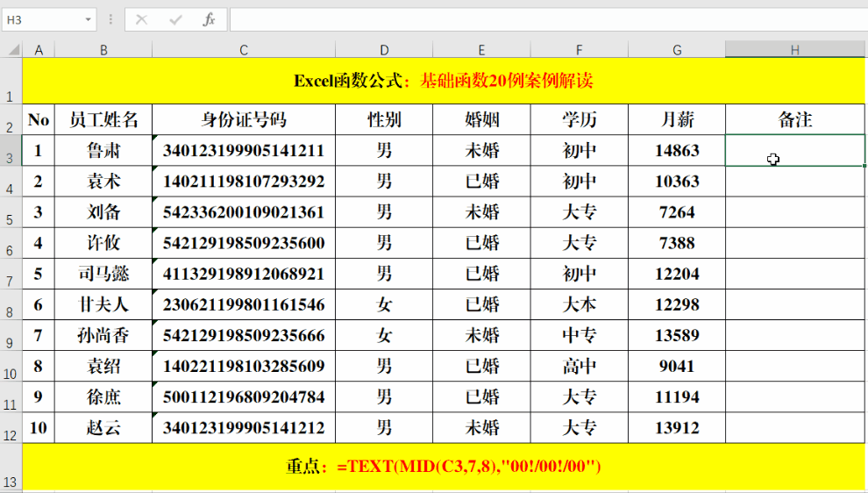Select the cell containing '徐庶'
868x493 pixels.
click(x=103, y=397)
